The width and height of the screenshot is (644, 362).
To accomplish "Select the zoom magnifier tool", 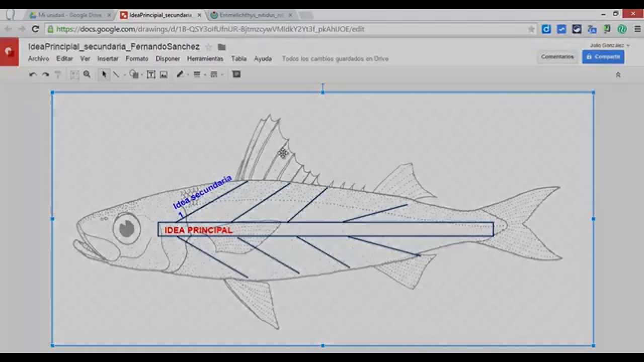I will (x=87, y=74).
